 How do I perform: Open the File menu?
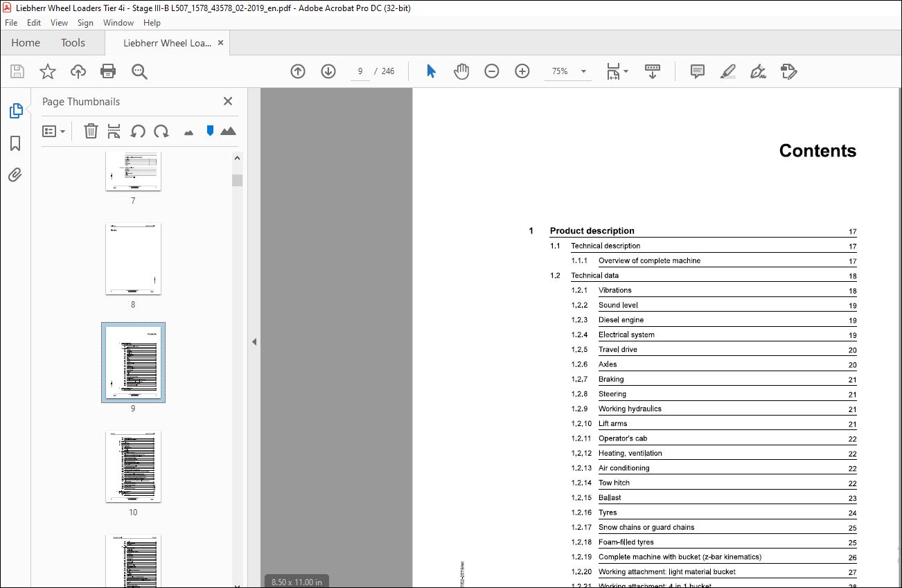(11, 23)
